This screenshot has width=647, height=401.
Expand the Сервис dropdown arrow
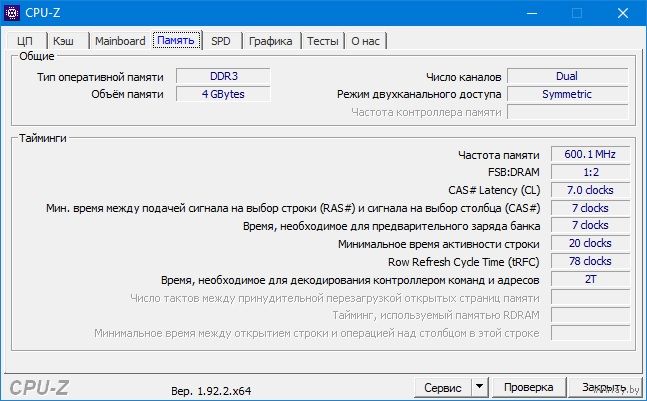coord(479,387)
